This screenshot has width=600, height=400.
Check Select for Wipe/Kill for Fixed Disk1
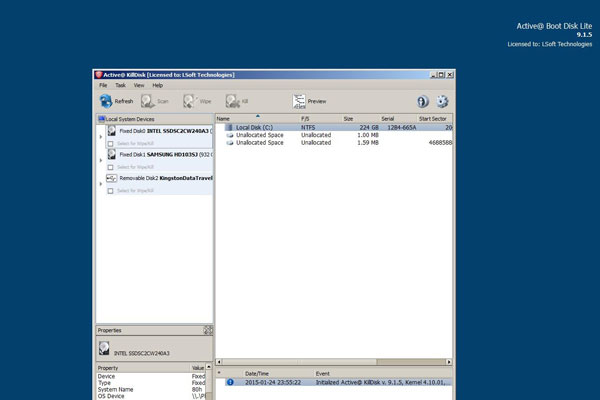[x=111, y=167]
